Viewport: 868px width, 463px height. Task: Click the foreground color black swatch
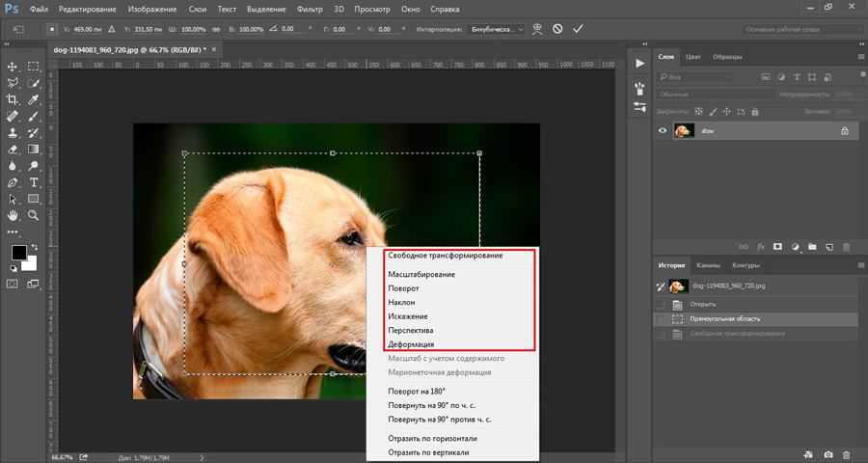tap(18, 253)
